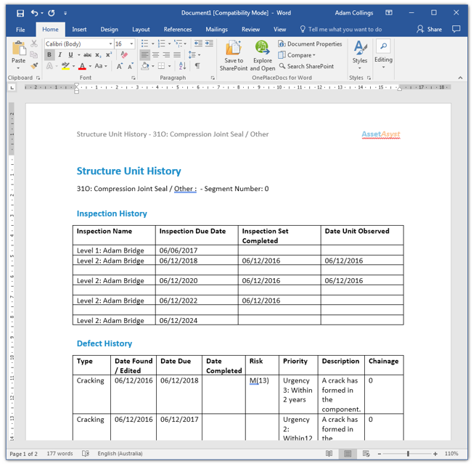Click Search SharePoint in the ribbon
The height and width of the screenshot is (469, 476).
pyautogui.click(x=306, y=66)
